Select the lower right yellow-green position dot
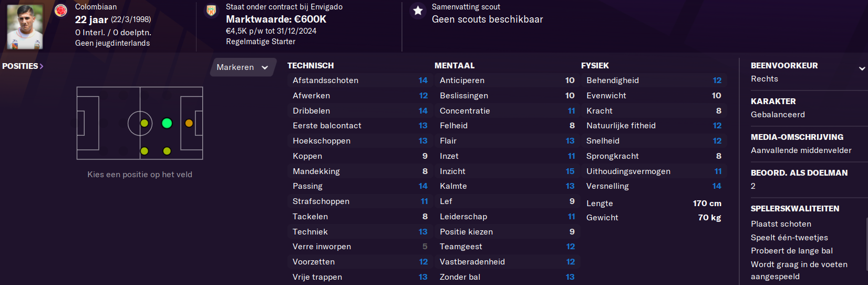 click(x=167, y=151)
